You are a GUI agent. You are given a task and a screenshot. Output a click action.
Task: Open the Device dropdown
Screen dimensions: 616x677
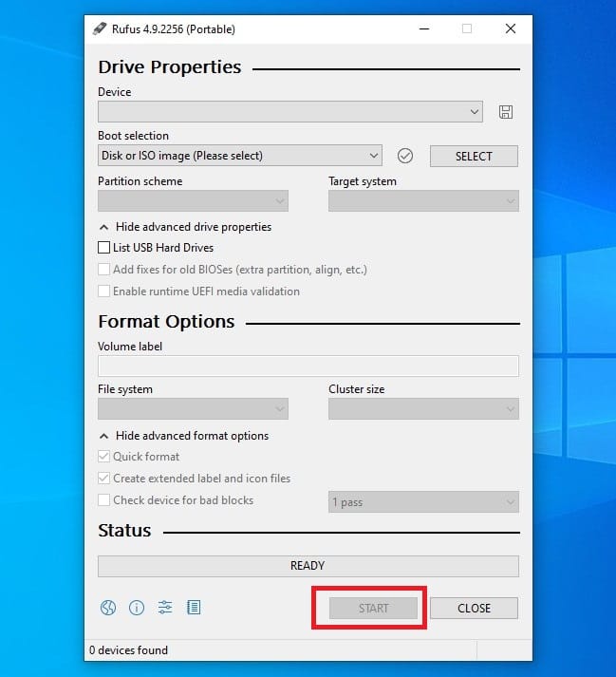point(290,112)
